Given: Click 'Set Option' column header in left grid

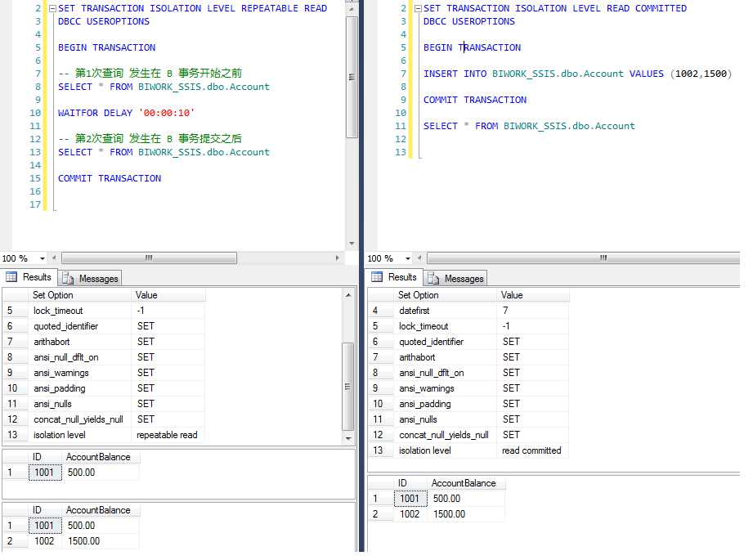Looking at the screenshot, I should tap(52, 295).
